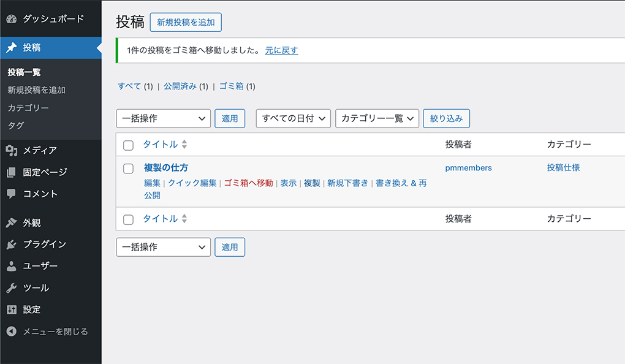Toggle the select-all checkbox in table footer
The height and width of the screenshot is (364, 625).
coord(128,219)
